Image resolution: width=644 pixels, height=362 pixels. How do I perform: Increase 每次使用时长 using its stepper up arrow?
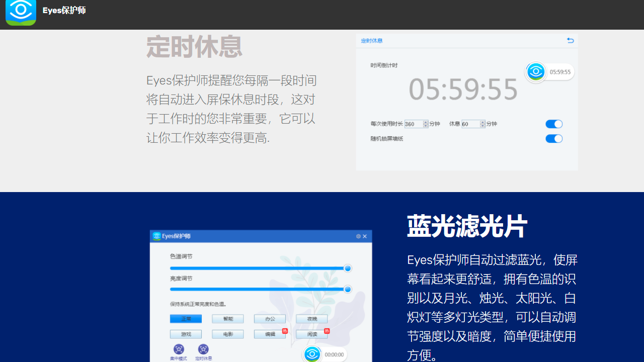click(425, 122)
